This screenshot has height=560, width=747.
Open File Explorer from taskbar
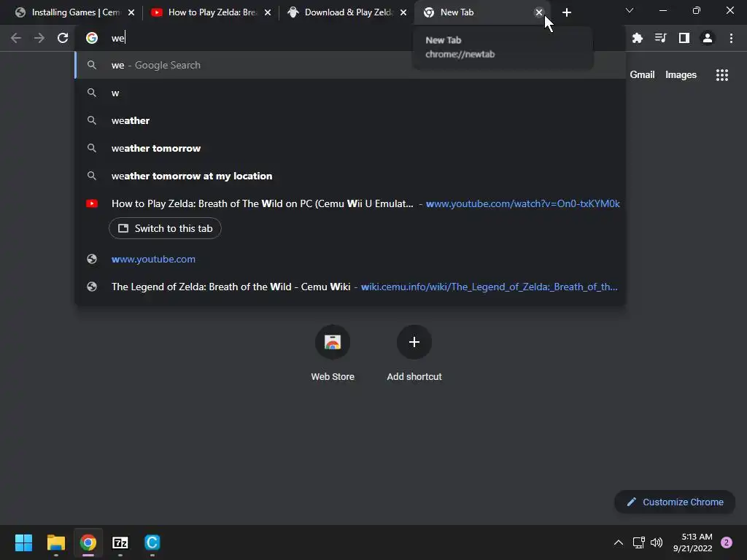[x=55, y=542]
